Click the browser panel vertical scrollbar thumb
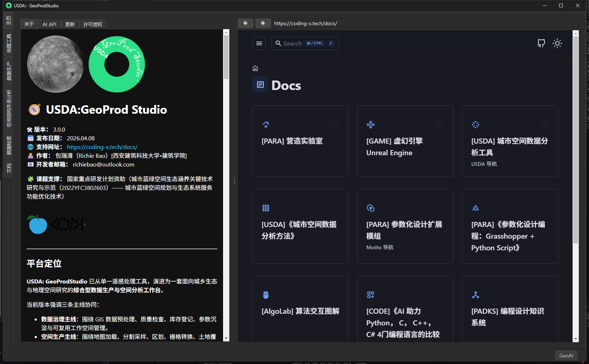589x364 pixels. [576, 140]
